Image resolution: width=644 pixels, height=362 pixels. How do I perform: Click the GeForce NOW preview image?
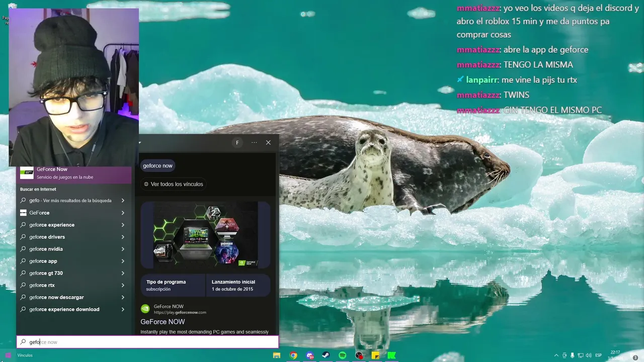coord(205,235)
